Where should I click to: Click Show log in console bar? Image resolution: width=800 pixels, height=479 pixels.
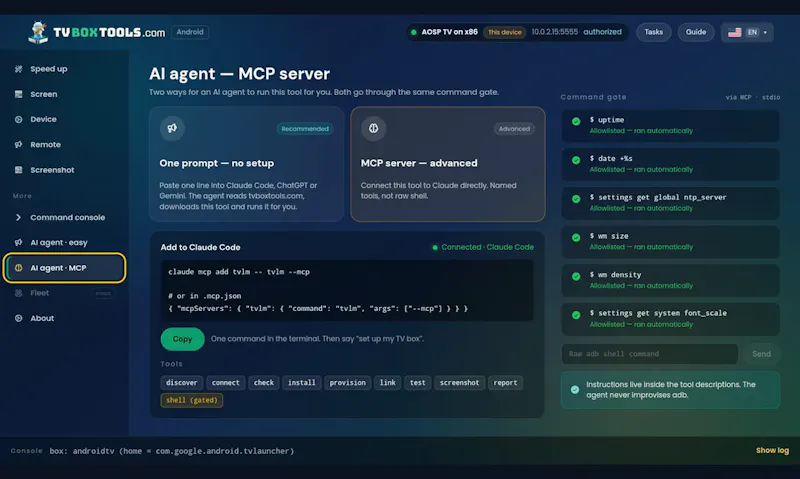pyautogui.click(x=772, y=450)
